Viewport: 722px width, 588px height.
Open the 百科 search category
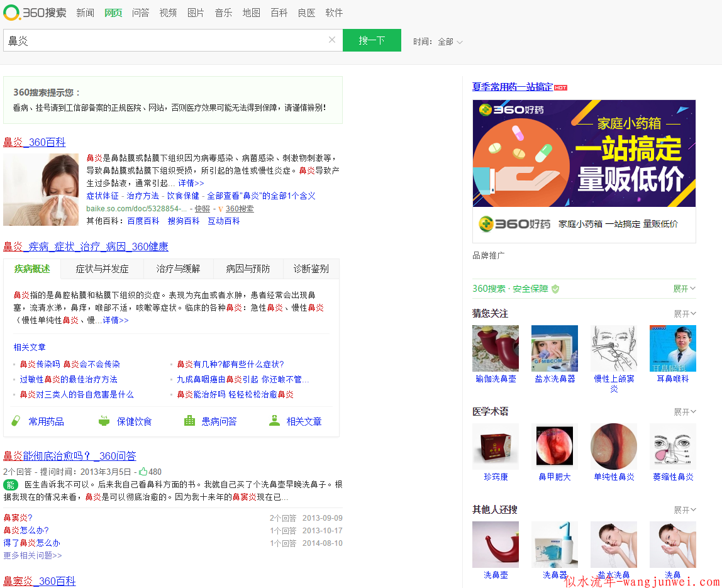tap(279, 13)
